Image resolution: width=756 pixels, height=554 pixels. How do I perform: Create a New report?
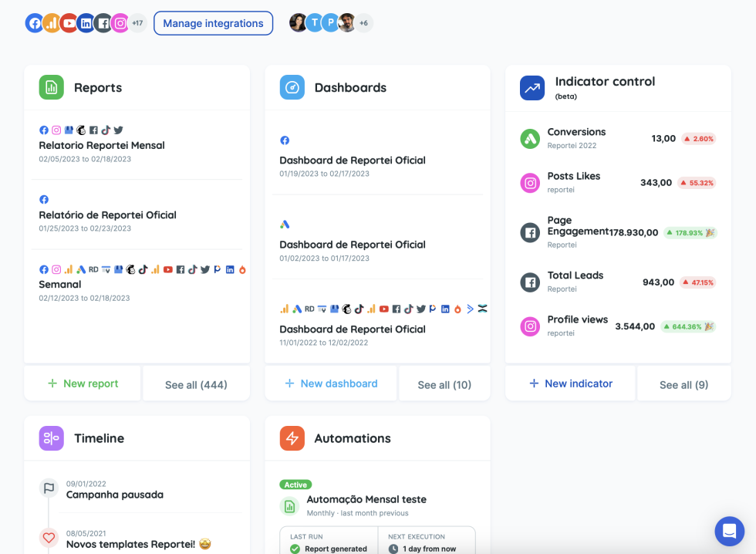coord(83,383)
